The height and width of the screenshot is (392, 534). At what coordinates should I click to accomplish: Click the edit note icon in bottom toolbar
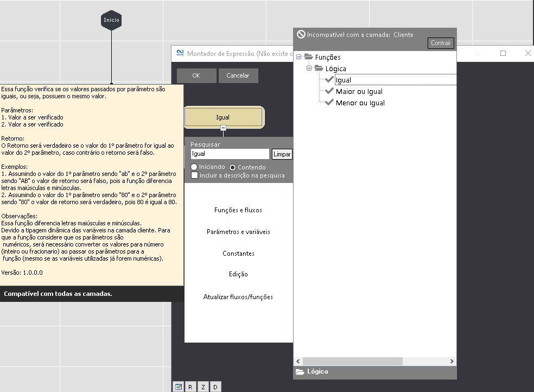(177, 387)
